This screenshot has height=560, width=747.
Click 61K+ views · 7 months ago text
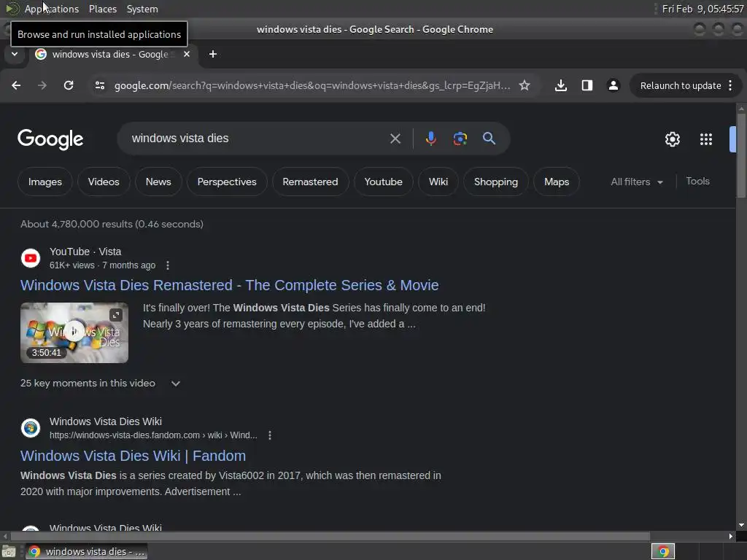click(102, 265)
